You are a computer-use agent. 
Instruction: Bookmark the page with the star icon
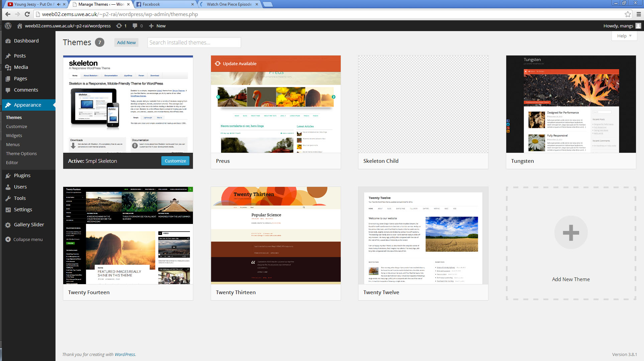[627, 14]
